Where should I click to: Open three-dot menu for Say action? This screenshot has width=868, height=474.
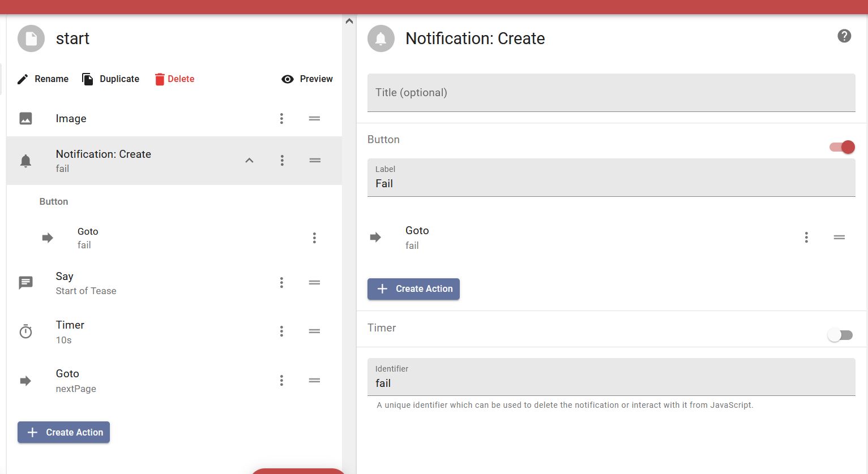(x=281, y=283)
